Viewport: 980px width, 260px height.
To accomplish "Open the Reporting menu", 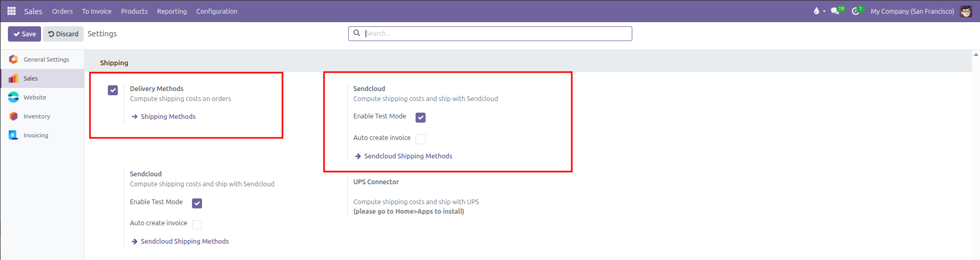I will point(172,11).
